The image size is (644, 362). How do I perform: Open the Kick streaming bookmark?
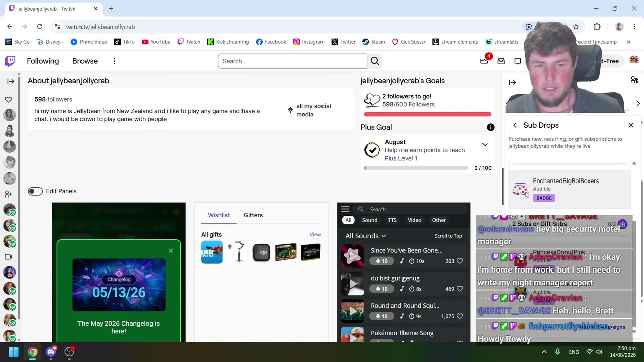pyautogui.click(x=228, y=42)
